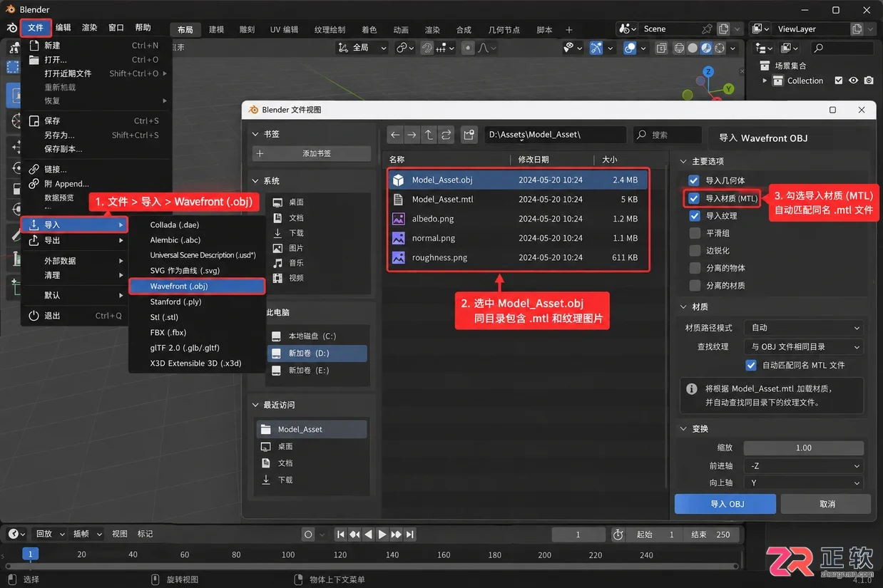Click the 取消 button
The image size is (883, 588).
tap(827, 504)
